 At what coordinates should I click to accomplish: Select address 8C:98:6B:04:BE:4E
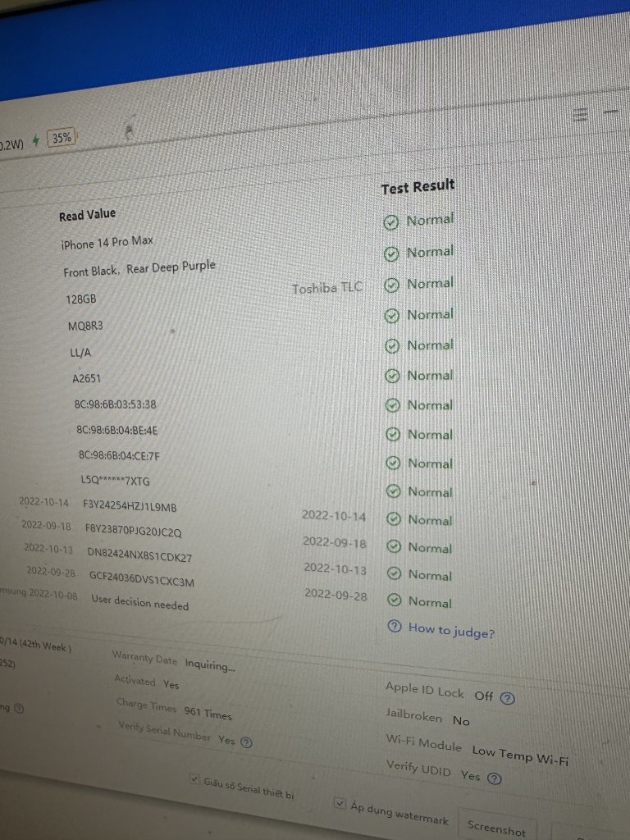[116, 430]
